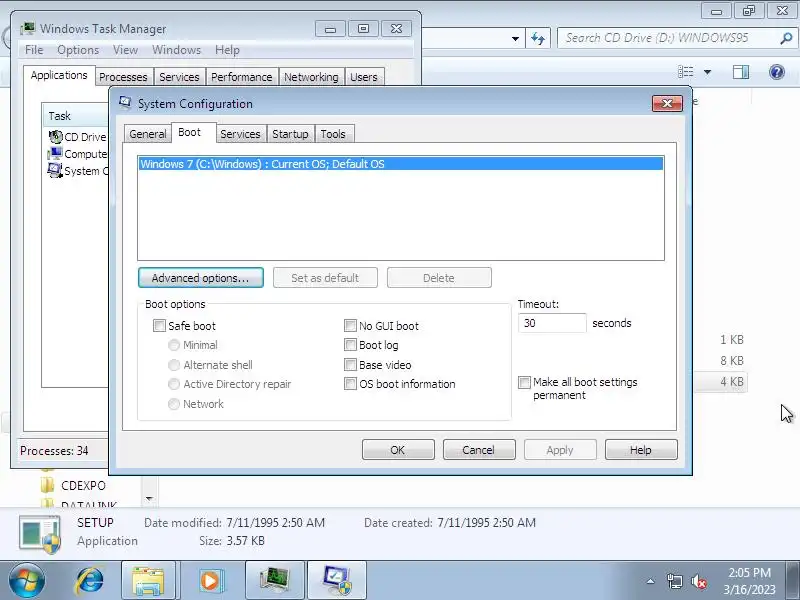The height and width of the screenshot is (600, 800).
Task: Show hidden system tray icons
Action: (651, 581)
